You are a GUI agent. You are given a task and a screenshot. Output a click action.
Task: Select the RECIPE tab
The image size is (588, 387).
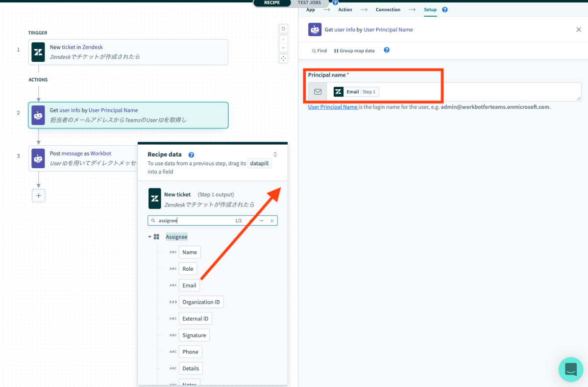click(x=272, y=3)
